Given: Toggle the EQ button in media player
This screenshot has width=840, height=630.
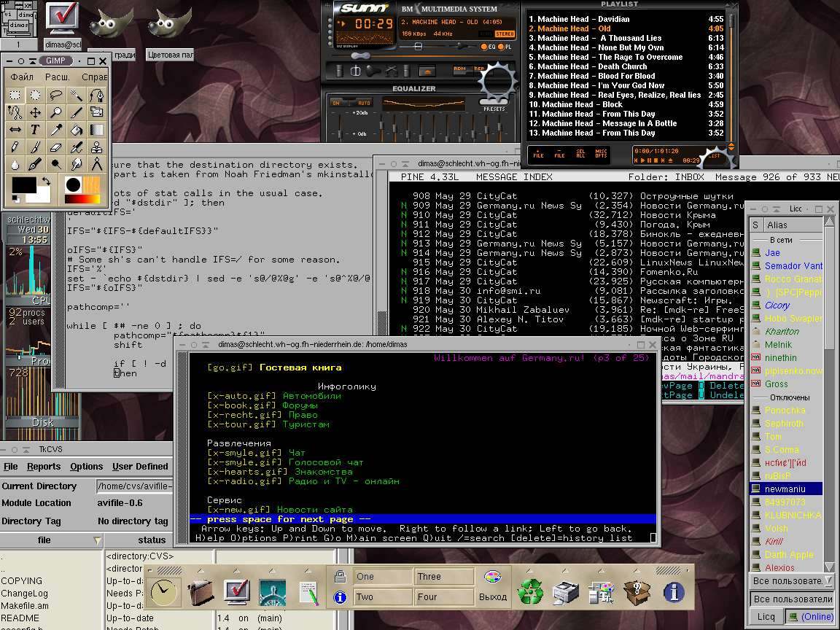Looking at the screenshot, I should pos(488,47).
